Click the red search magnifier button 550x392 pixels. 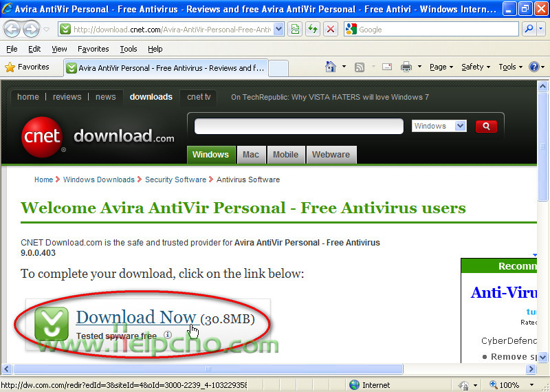(x=486, y=127)
